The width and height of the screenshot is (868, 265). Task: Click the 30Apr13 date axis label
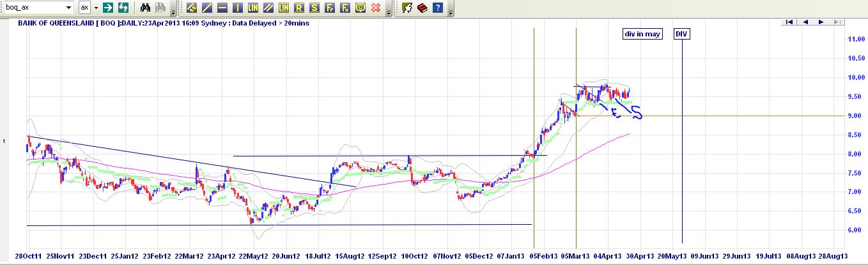coord(642,256)
